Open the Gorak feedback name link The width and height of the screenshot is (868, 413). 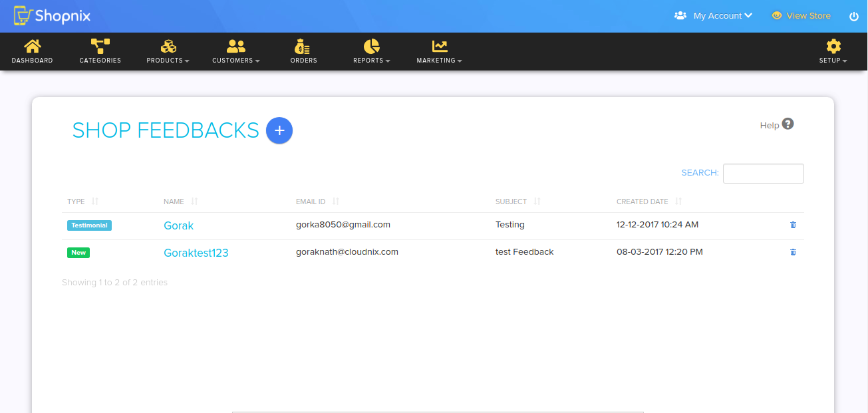click(x=179, y=225)
